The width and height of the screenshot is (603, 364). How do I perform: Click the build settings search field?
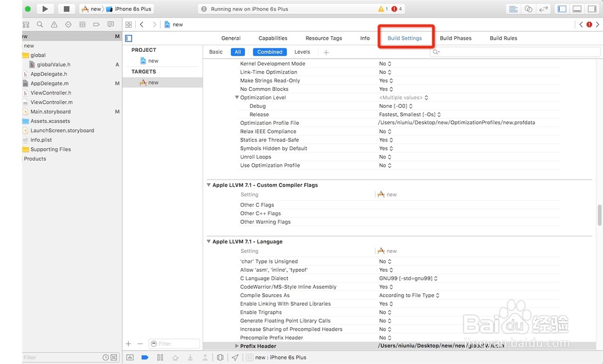point(515,52)
